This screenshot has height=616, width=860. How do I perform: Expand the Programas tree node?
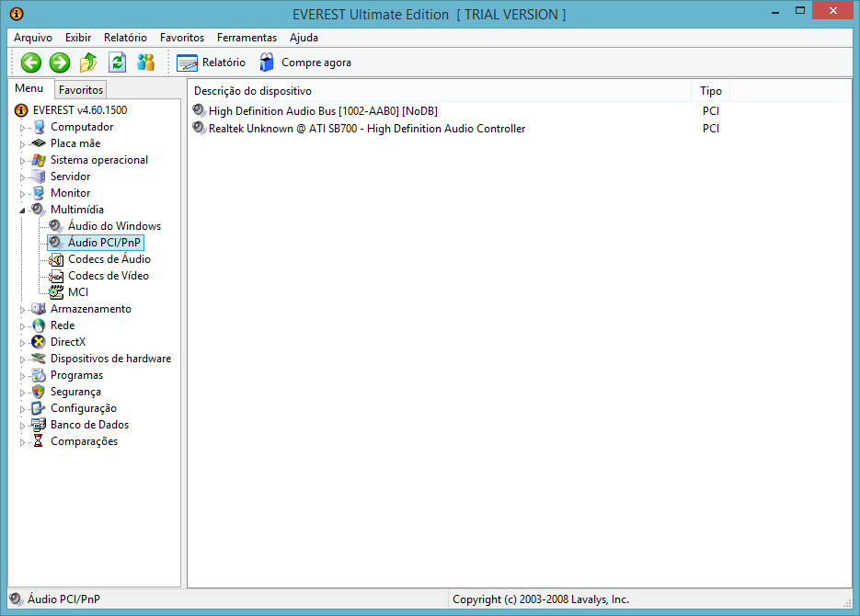tap(22, 376)
